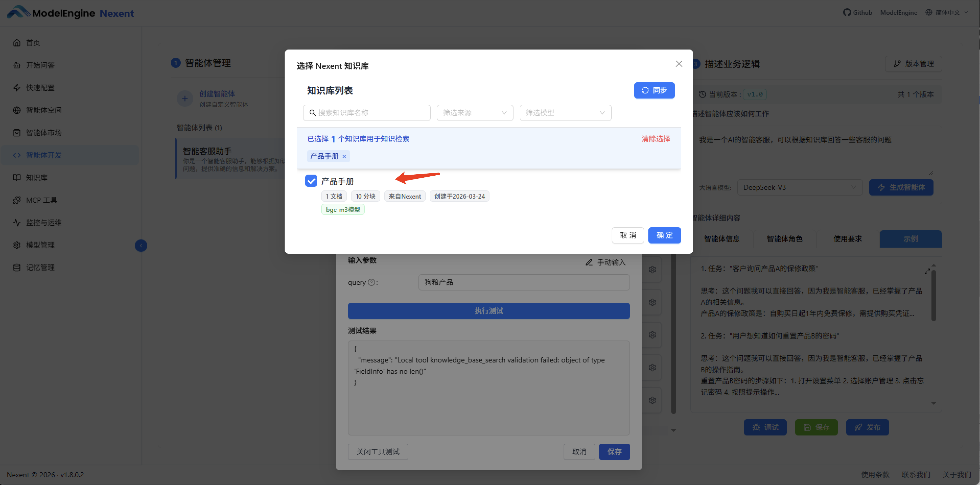Switch language via 简体中文 selector
Screen dimensions: 980x485
(x=947, y=13)
